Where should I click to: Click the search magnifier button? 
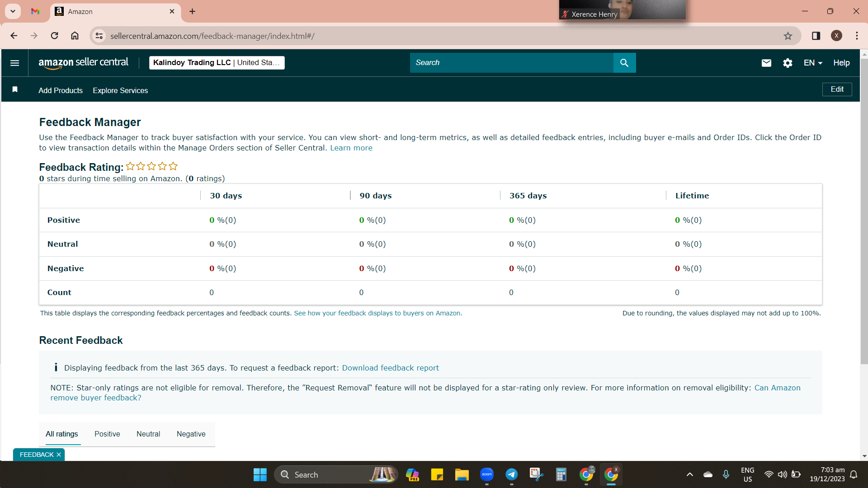(624, 63)
